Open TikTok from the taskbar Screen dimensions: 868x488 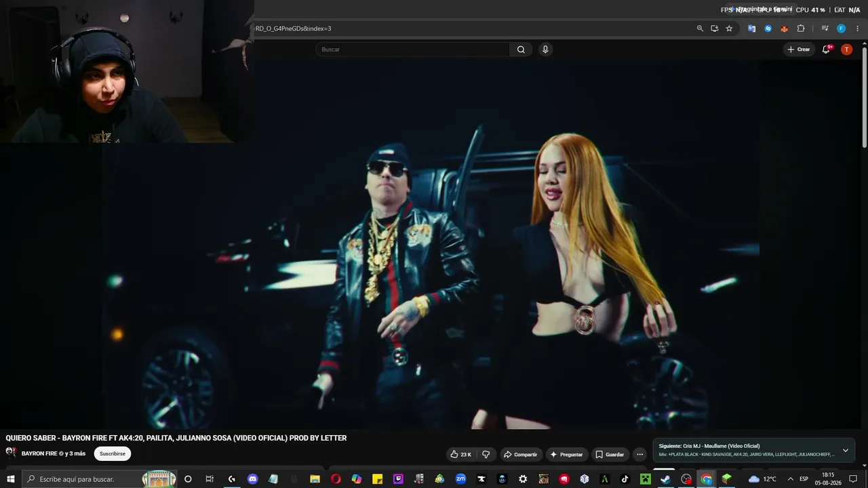tap(625, 479)
